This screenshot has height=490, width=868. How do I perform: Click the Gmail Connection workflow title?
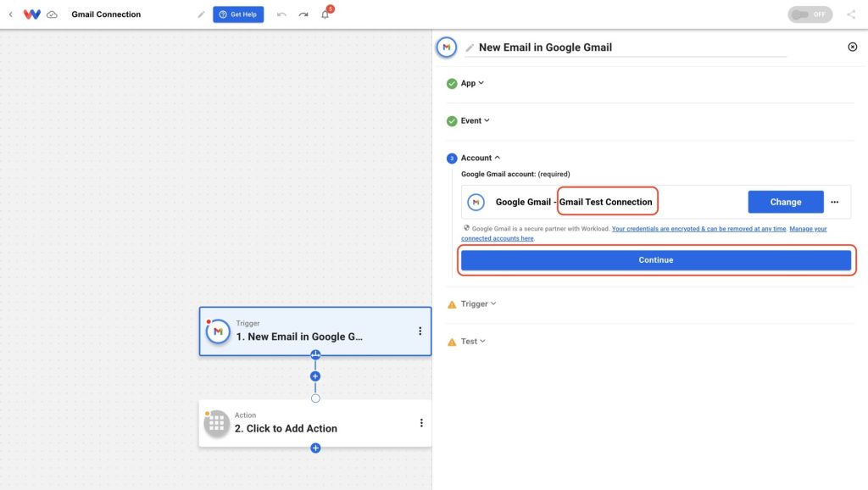point(106,14)
